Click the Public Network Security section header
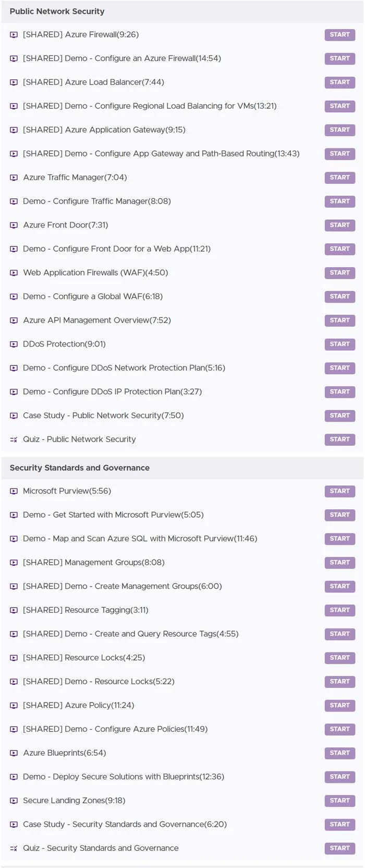Screen dimensions: 365x868 tap(182, 11)
